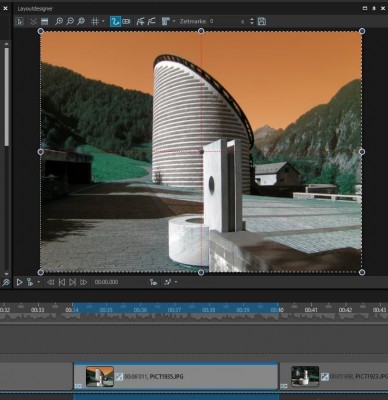Click the 00:33 mark on timeline ruler
Image resolution: width=388 pixels, height=400 pixels.
pyautogui.click(x=38, y=310)
